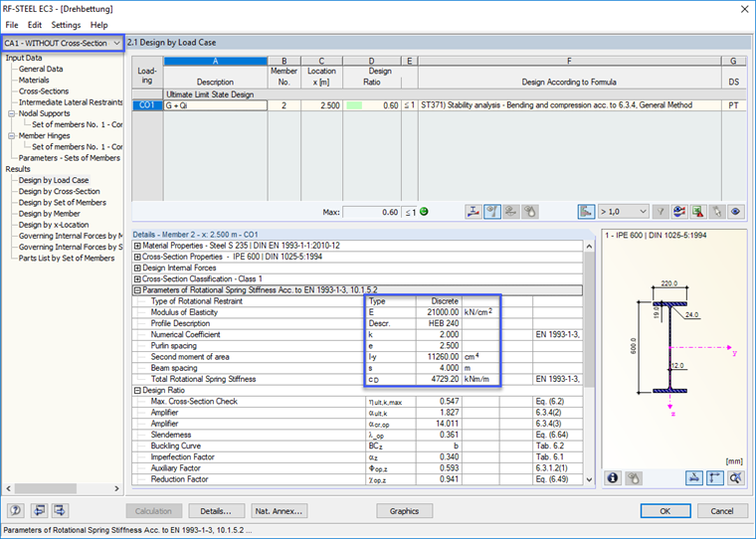
Task: Open the File menu
Action: coord(12,25)
